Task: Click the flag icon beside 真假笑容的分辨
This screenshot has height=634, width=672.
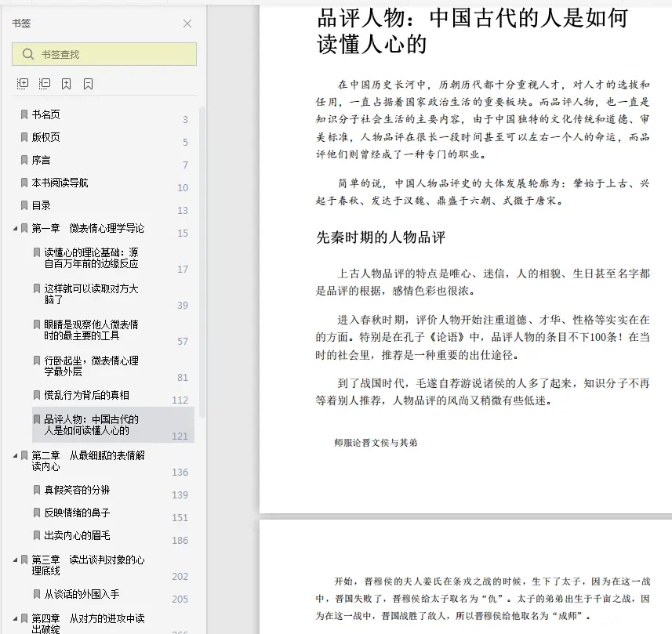Action: coord(37,490)
